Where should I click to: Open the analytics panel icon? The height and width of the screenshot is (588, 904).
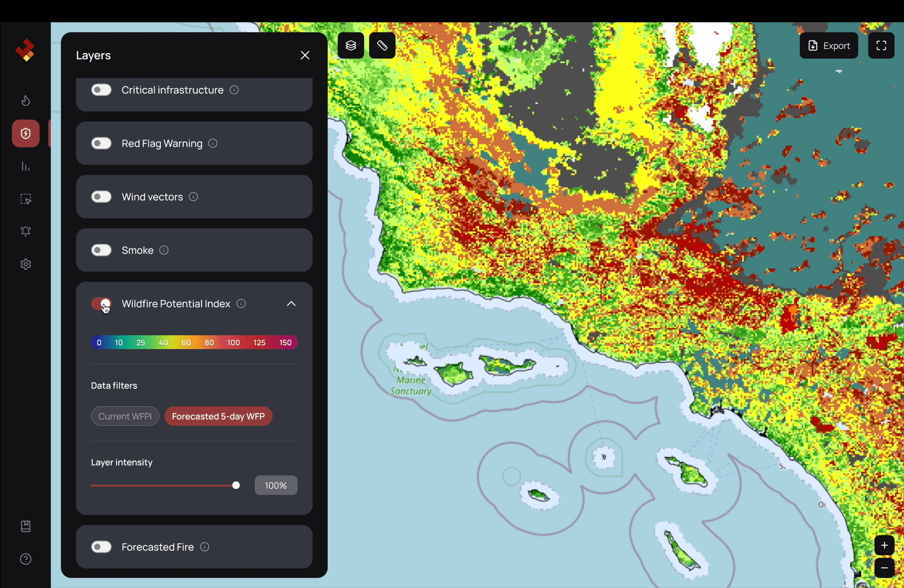point(26,166)
